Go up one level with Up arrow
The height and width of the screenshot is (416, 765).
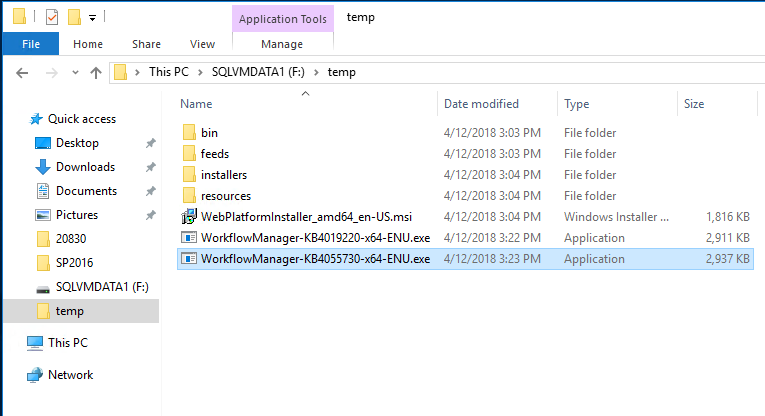pyautogui.click(x=96, y=73)
